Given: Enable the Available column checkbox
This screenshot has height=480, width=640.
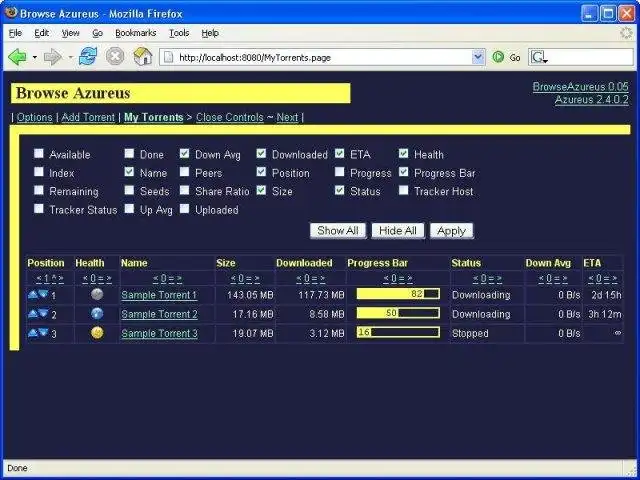Looking at the screenshot, I should coord(39,153).
